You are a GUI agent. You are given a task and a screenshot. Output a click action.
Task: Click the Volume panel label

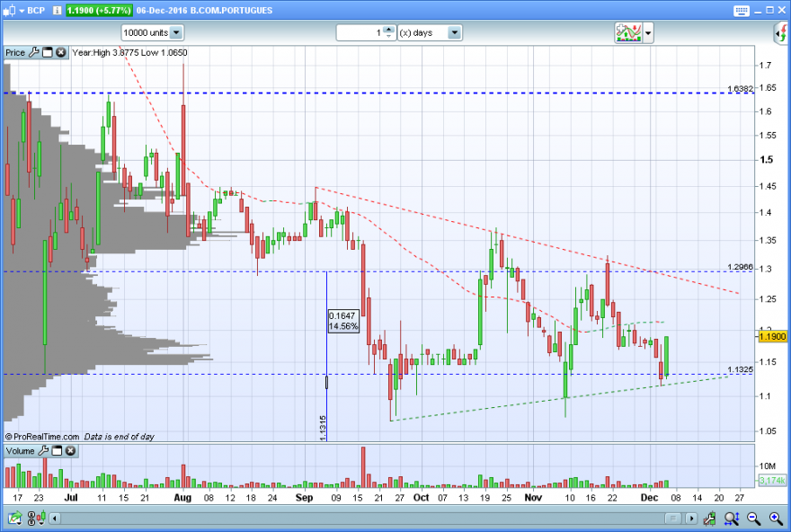[x=20, y=451]
